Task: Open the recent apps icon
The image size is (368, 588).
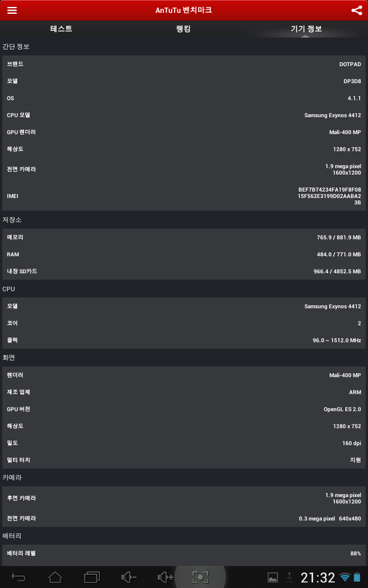Action: click(92, 577)
